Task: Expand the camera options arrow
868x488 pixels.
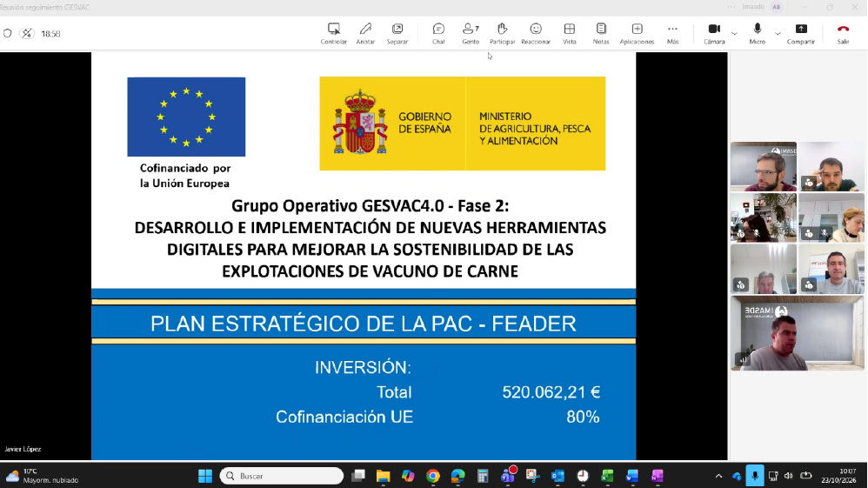Action: point(734,34)
